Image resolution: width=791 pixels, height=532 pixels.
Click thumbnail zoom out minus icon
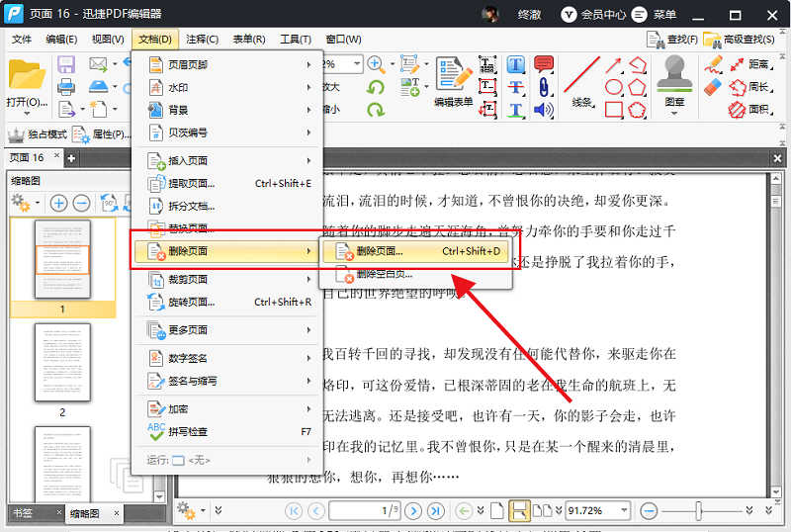[x=81, y=204]
